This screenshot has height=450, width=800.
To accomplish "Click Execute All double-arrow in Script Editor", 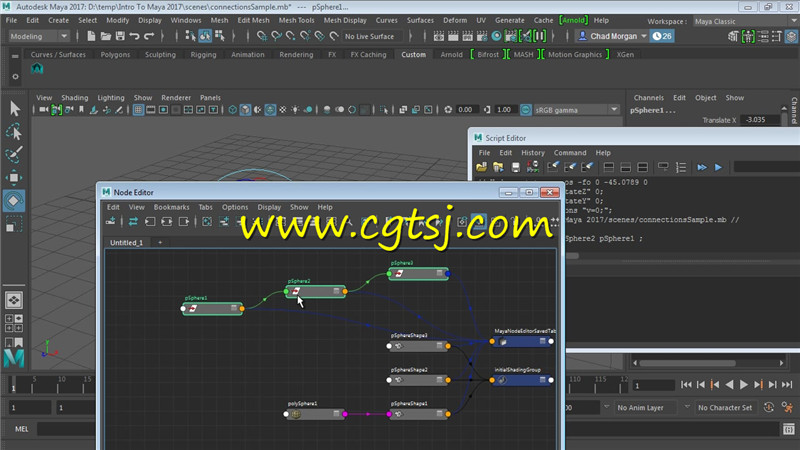I will (x=702, y=167).
